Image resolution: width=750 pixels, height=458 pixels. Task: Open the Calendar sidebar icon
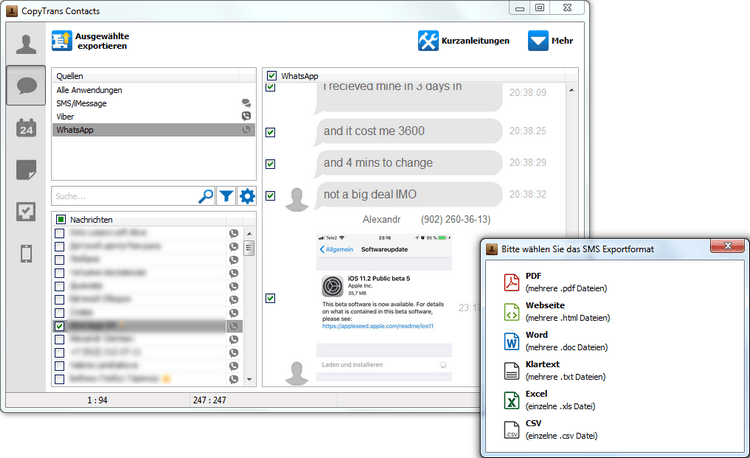[x=26, y=128]
